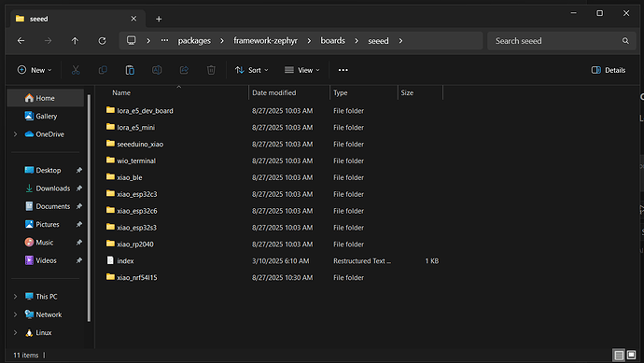Image resolution: width=644 pixels, height=363 pixels.
Task: Go up one directory level
Action: pyautogui.click(x=75, y=41)
